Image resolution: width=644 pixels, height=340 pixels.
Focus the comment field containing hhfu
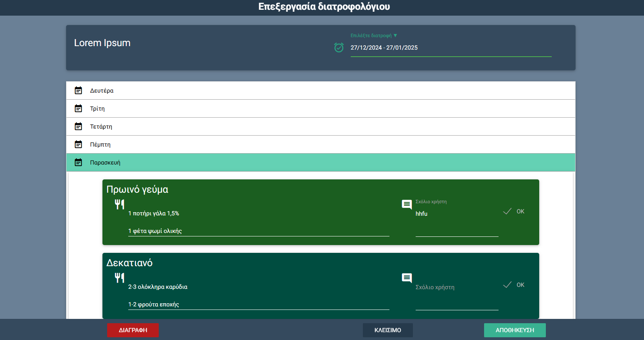point(457,222)
